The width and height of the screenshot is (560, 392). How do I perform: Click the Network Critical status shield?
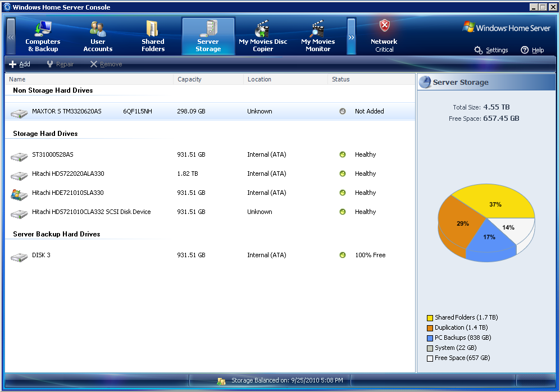[x=384, y=25]
